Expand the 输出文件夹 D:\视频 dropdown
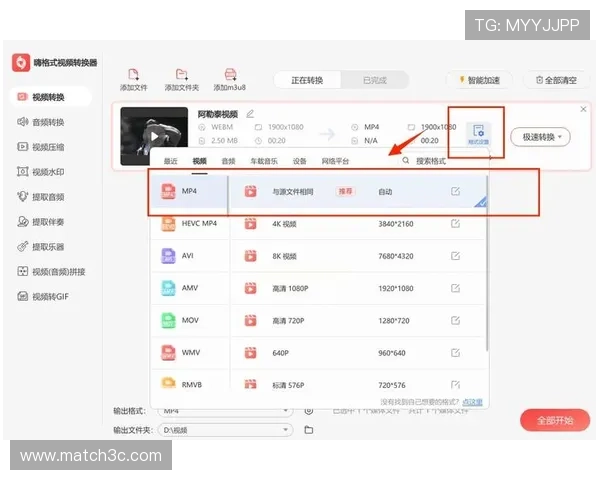 pos(225,430)
